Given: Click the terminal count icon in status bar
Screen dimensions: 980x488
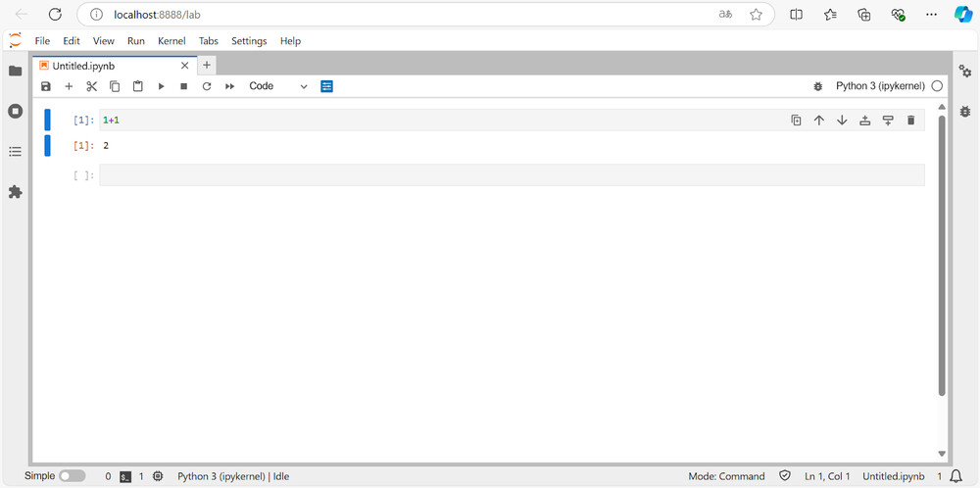Looking at the screenshot, I should [x=125, y=476].
